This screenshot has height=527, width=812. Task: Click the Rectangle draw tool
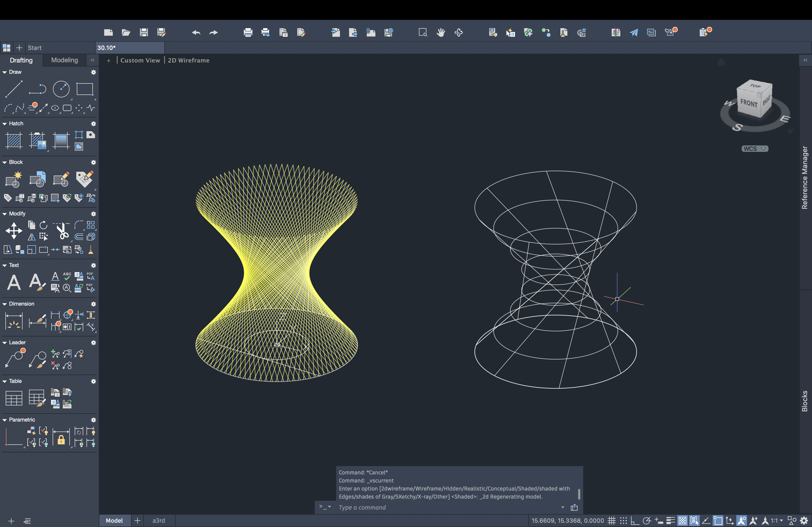[85, 89]
